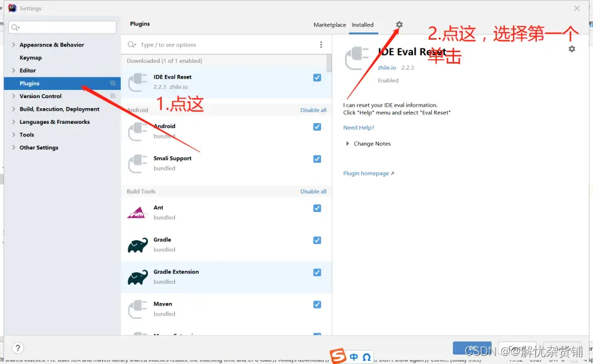
Task: Uncheck the Smali Support plugin
Action: (317, 159)
